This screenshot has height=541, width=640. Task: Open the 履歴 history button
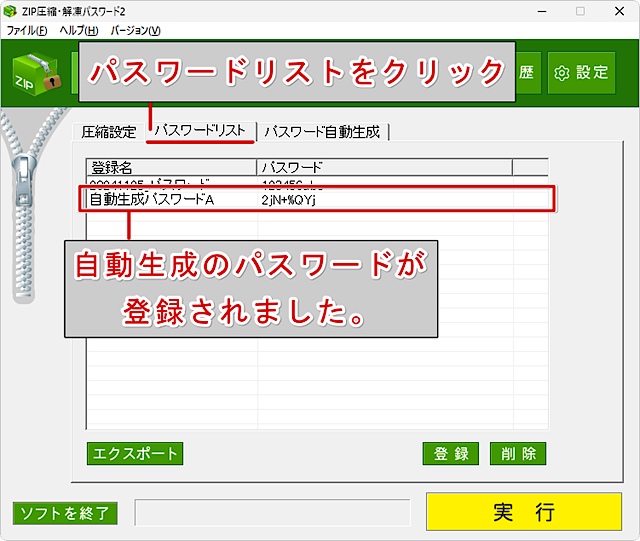pos(528,72)
